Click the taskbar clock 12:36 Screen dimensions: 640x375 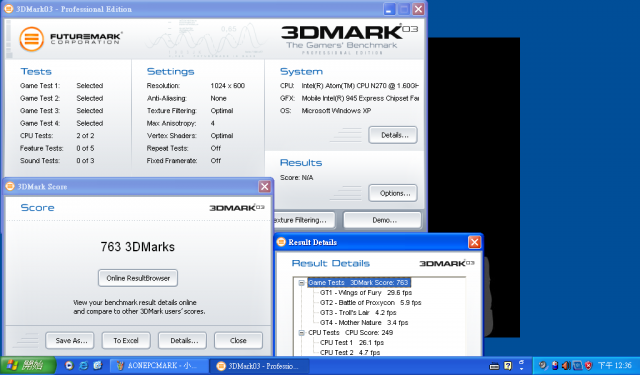point(615,365)
